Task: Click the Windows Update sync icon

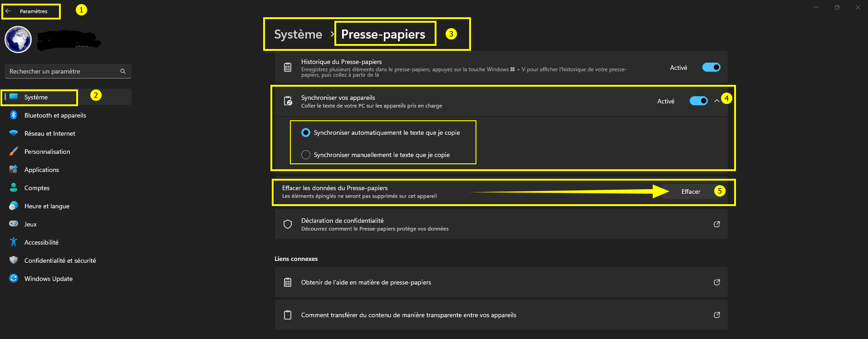Action: tap(14, 279)
